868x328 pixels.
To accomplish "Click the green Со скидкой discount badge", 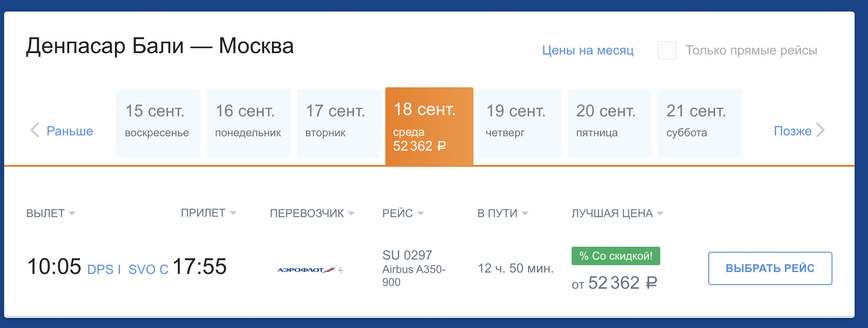I will [x=615, y=256].
